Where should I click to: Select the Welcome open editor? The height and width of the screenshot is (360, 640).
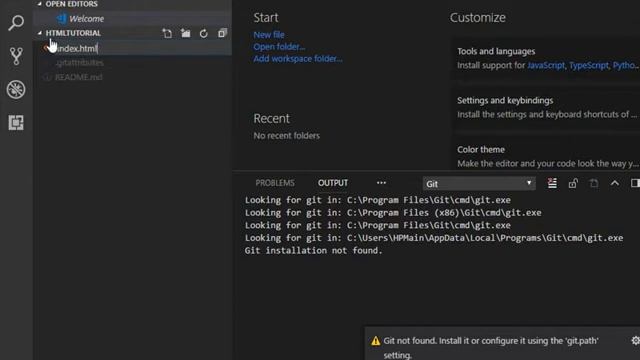(133, 19)
